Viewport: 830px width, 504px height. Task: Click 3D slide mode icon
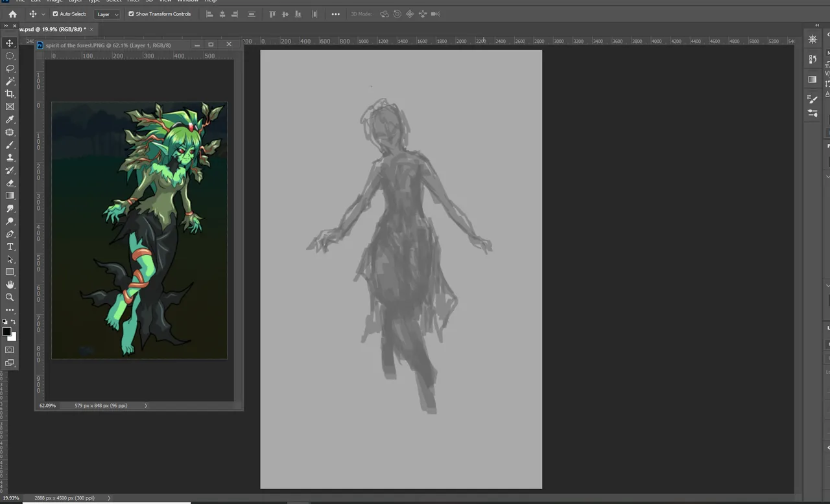point(423,14)
